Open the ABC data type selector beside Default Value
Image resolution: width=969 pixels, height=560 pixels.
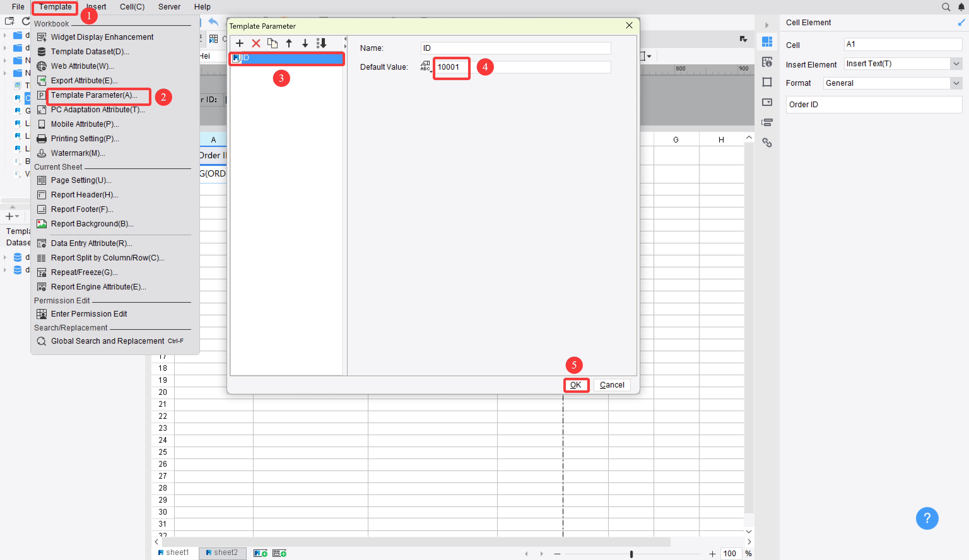(425, 67)
